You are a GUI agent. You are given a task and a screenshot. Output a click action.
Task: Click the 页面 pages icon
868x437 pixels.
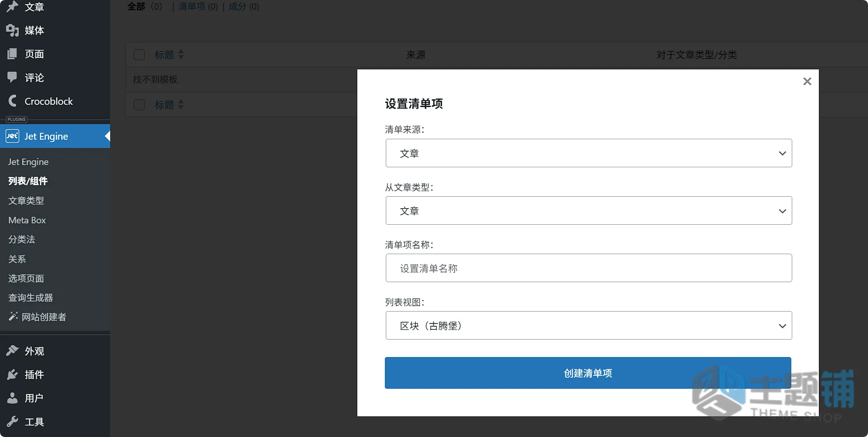pyautogui.click(x=12, y=54)
